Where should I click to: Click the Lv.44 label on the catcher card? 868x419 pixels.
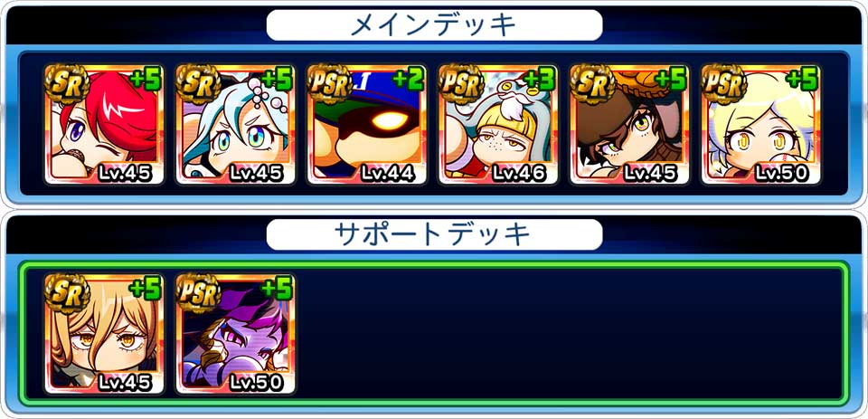[388, 174]
